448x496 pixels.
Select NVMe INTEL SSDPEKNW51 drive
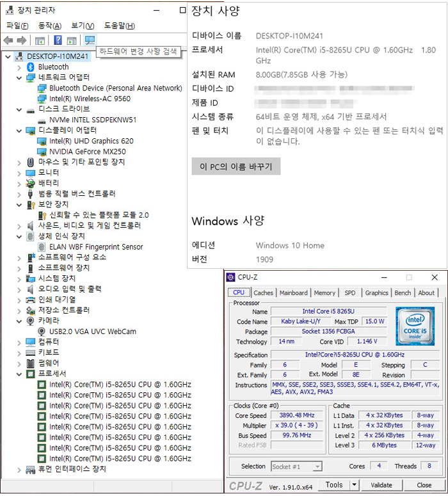(x=93, y=120)
